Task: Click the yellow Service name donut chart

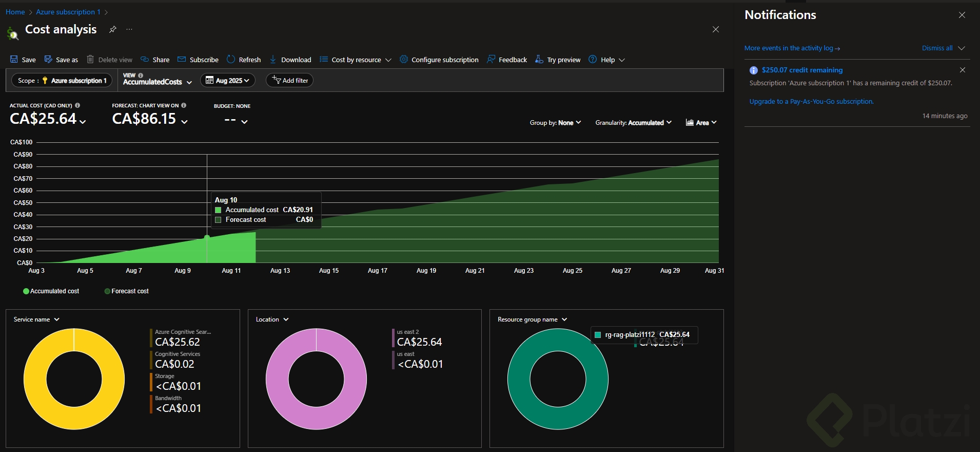Action: pyautogui.click(x=36, y=379)
